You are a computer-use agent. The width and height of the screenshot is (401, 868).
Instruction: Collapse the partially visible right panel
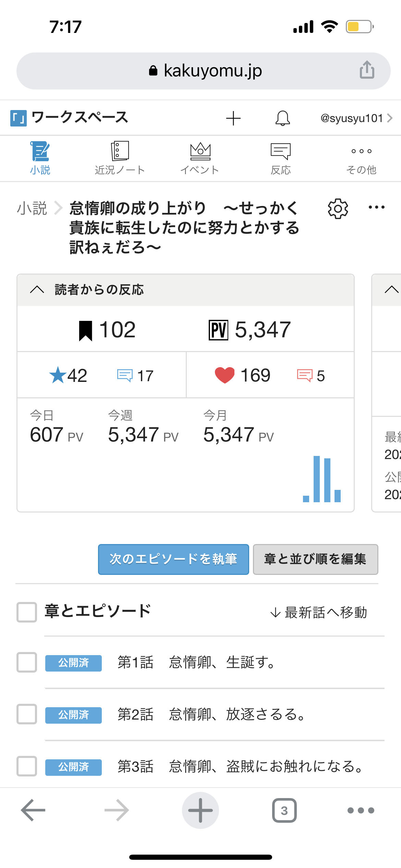pos(391,290)
